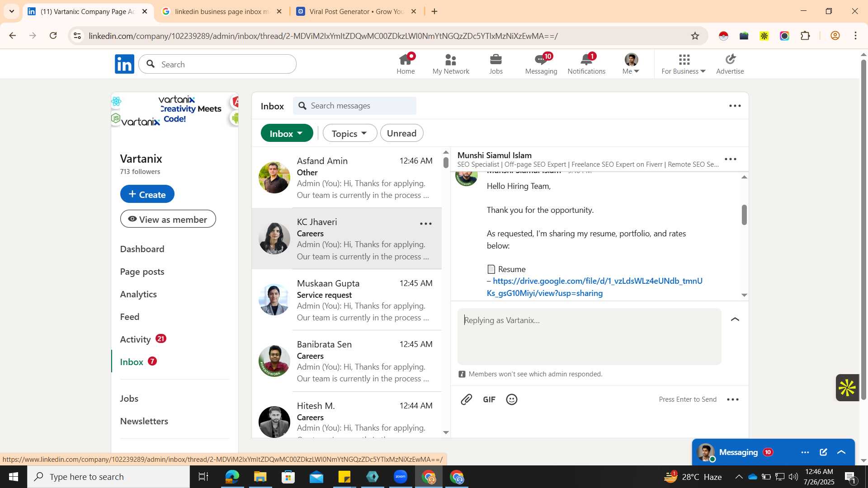Image resolution: width=868 pixels, height=488 pixels.
Task: Click KC Jhaveri profile thumbnail
Action: click(x=274, y=239)
